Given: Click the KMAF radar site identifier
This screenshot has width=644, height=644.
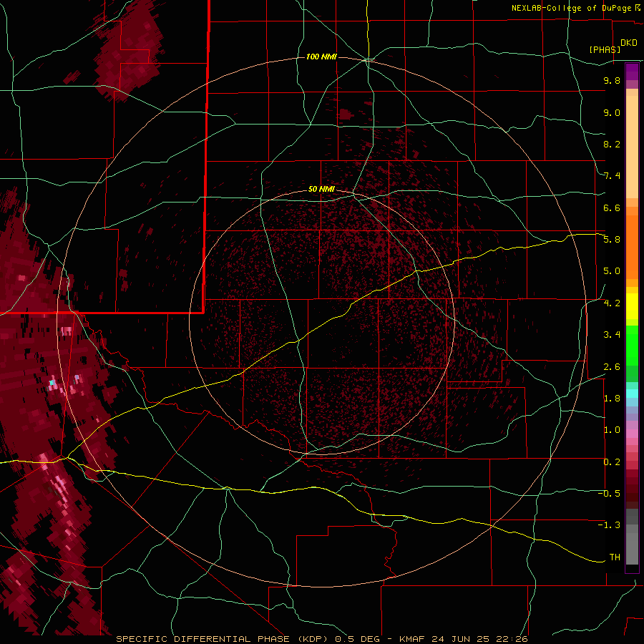Looking at the screenshot, I should coord(411,639).
